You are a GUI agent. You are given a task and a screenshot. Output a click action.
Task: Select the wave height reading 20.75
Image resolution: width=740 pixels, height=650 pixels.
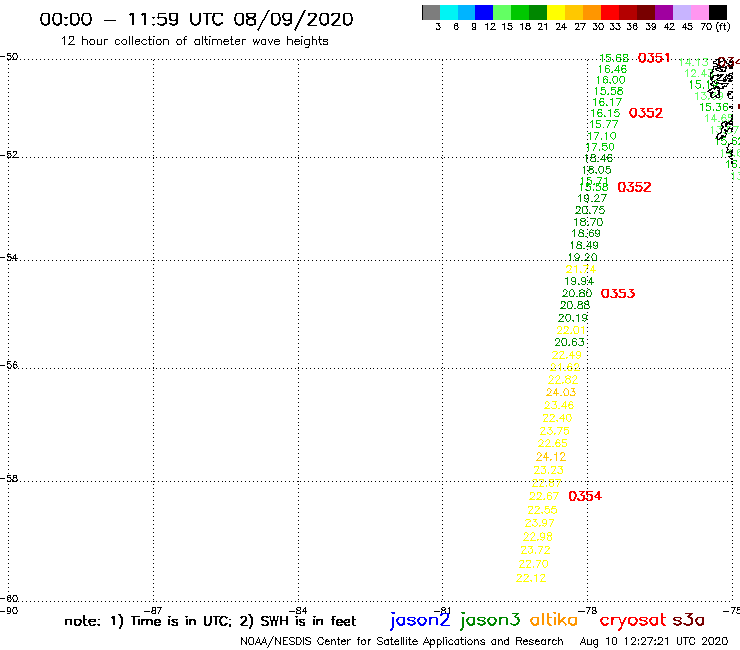(590, 211)
